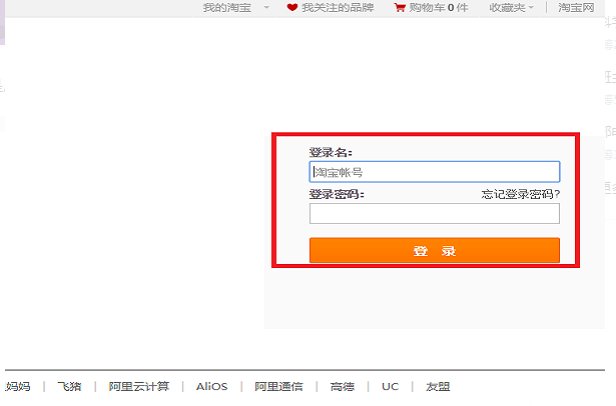This screenshot has width=616, height=406.
Task: Expand the 收藏夹 dropdown arrow
Action: click(x=531, y=7)
